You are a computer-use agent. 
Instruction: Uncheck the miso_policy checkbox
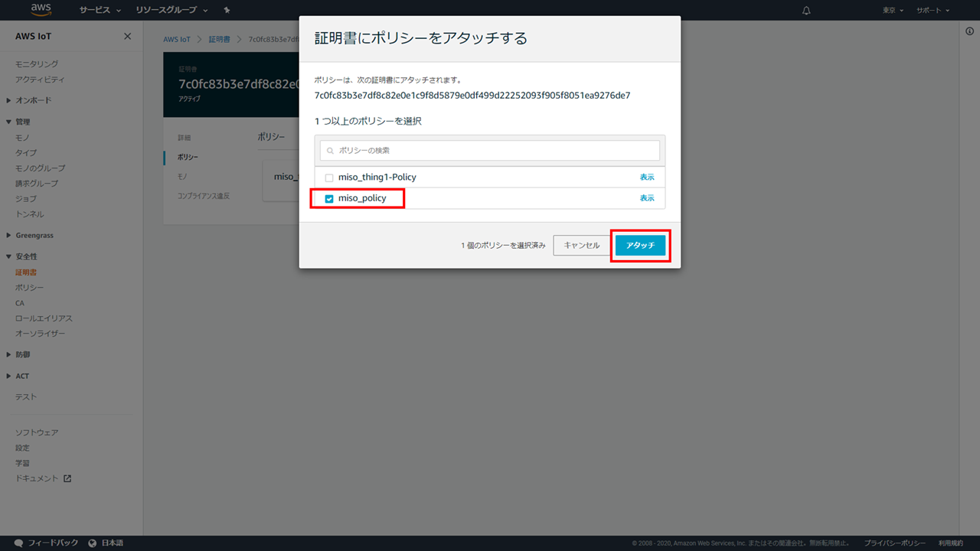click(x=329, y=199)
